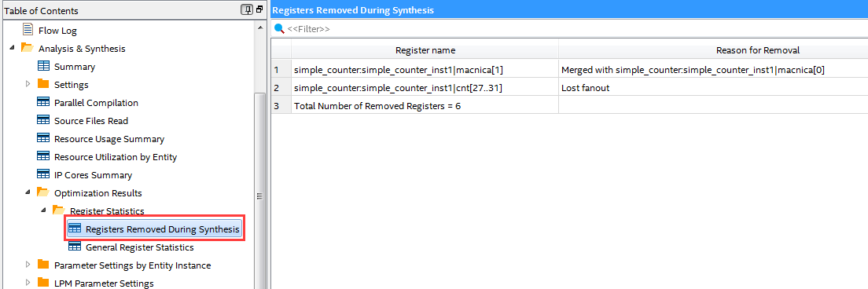868x289 pixels.
Task: Select the macnica[1] register name cell
Action: 425,70
